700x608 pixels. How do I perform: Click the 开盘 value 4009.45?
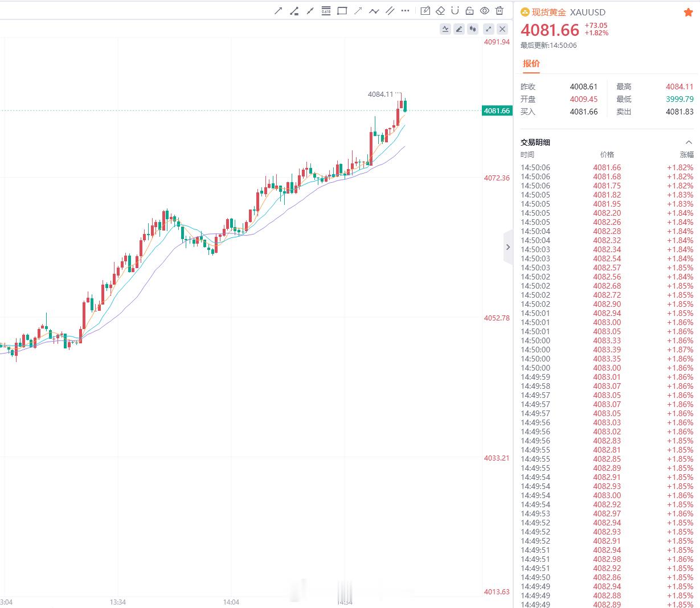coord(584,99)
